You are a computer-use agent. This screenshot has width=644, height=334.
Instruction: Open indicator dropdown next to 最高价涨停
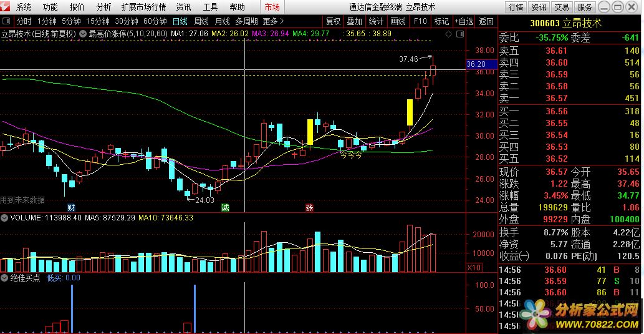tap(82, 34)
